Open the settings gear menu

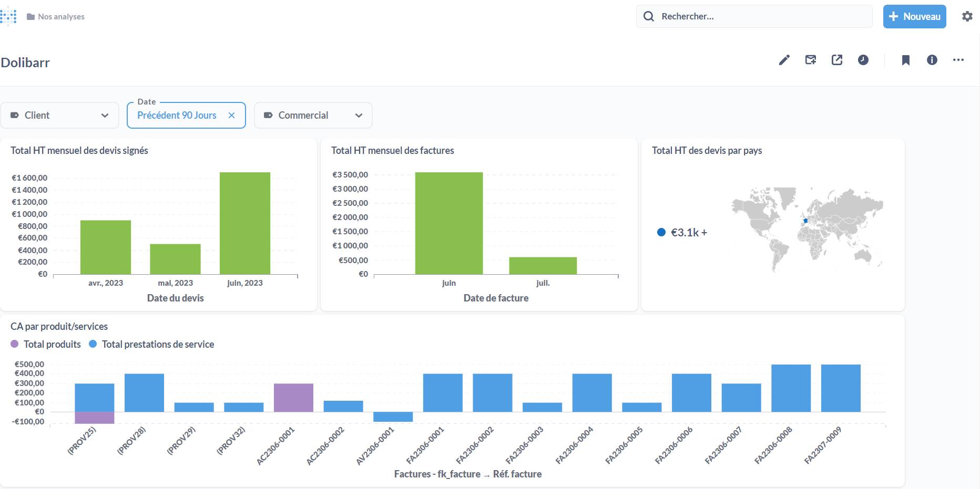(967, 16)
